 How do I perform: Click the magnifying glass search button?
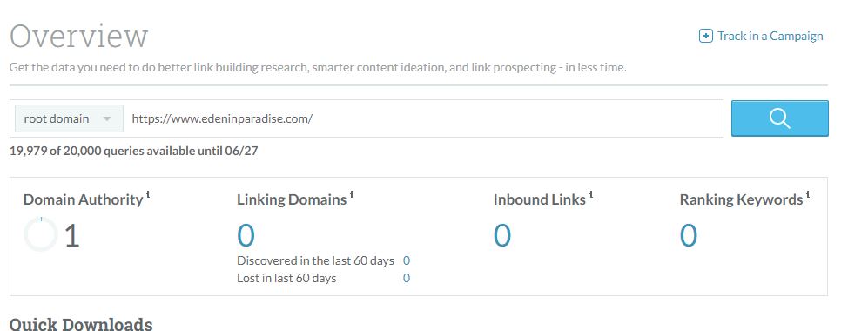click(x=779, y=118)
